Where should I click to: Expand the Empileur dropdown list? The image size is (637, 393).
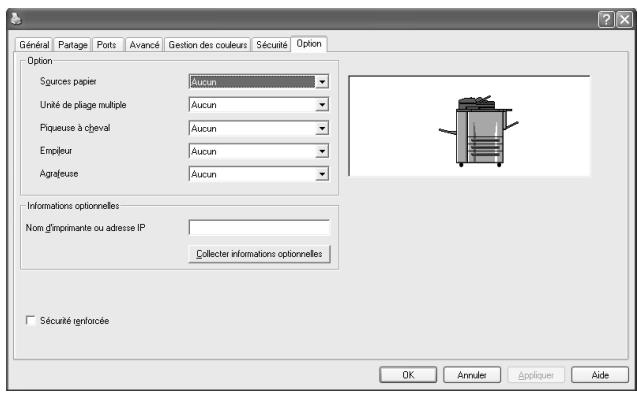coord(259,151)
